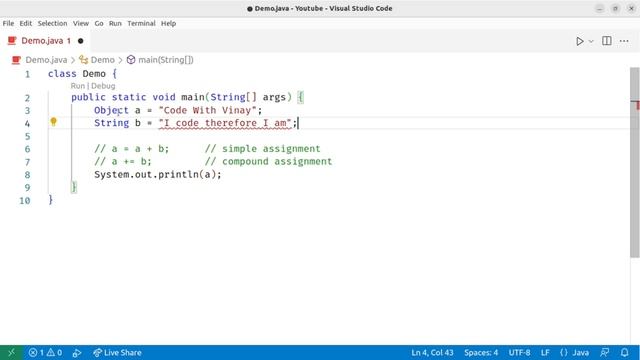Image resolution: width=640 pixels, height=360 pixels.
Task: Open the Terminal menu
Action: point(141,23)
